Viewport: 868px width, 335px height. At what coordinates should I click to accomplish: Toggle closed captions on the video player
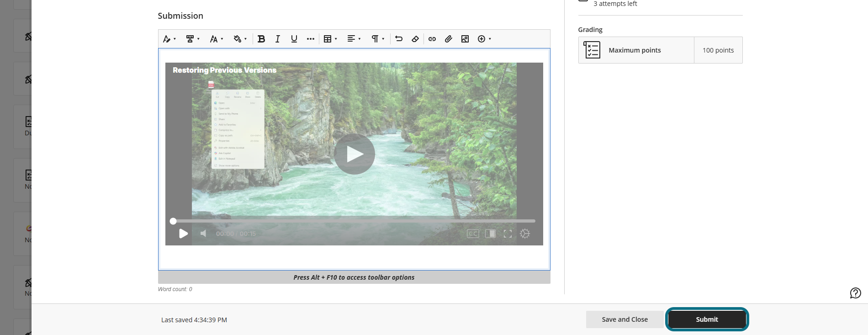pyautogui.click(x=473, y=234)
